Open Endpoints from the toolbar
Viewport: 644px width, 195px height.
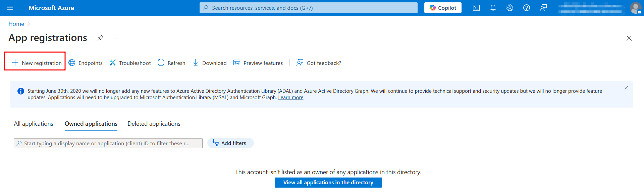point(86,63)
